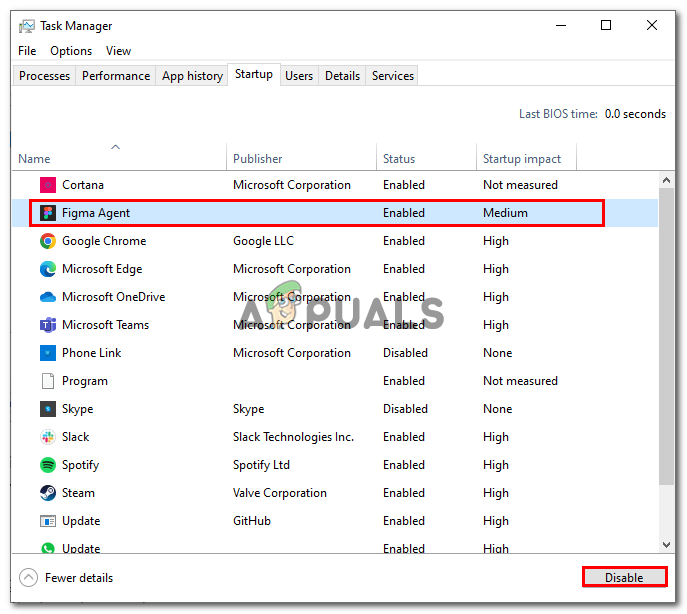Click Disabled status in Skype row
The height and width of the screenshot is (614, 687).
click(405, 409)
